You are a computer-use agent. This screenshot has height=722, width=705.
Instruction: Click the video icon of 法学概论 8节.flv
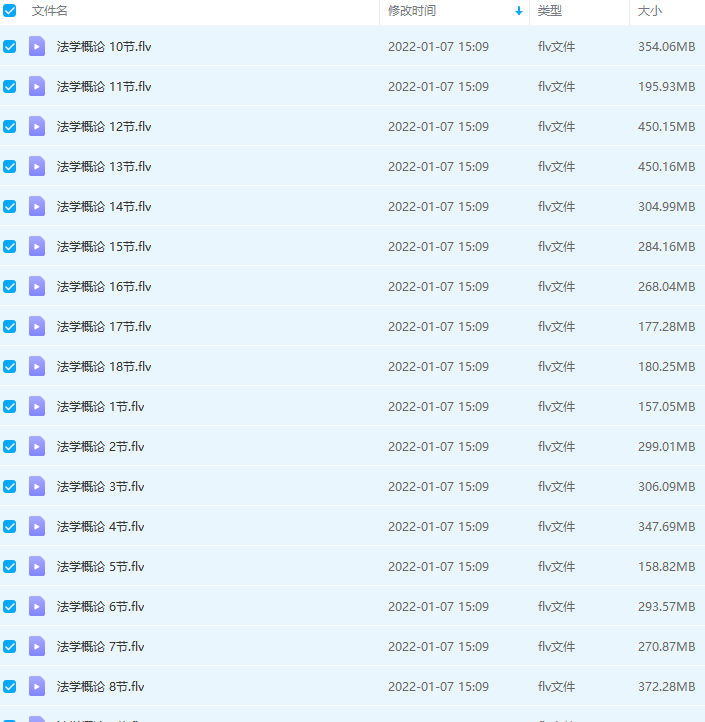coord(37,687)
